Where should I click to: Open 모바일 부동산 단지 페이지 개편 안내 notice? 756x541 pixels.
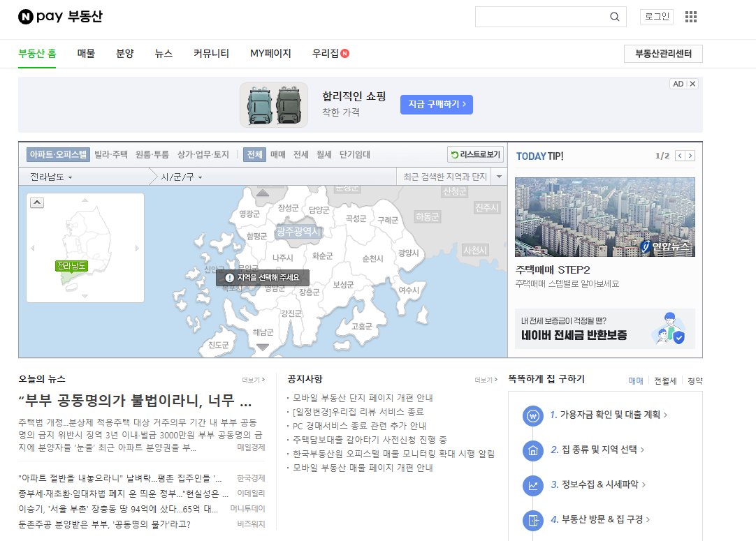pyautogui.click(x=363, y=399)
